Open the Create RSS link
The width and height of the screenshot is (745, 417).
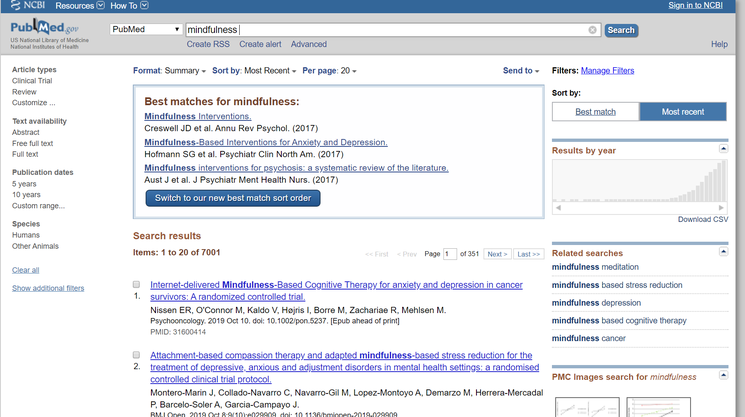point(208,44)
